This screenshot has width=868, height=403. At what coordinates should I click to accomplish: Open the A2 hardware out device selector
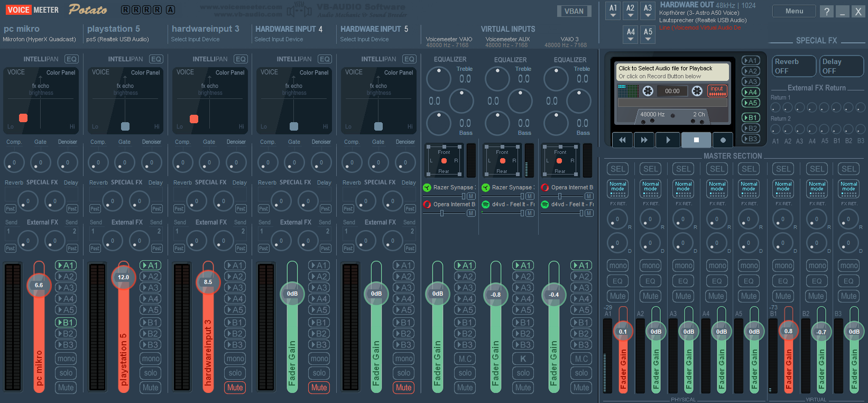tap(631, 11)
